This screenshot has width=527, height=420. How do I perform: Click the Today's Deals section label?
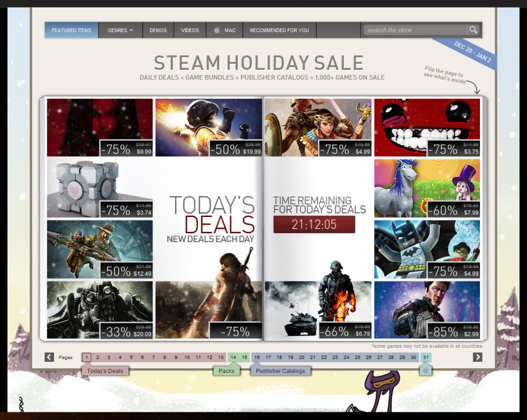[x=105, y=371]
